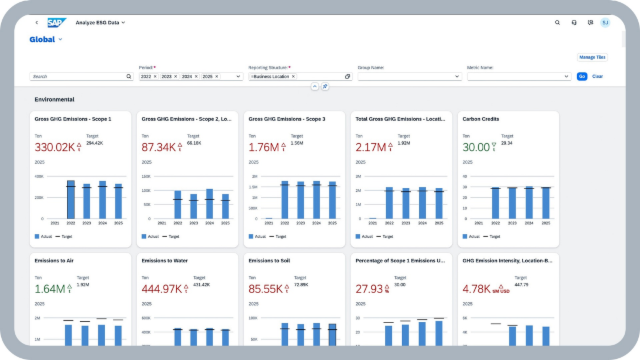This screenshot has height=360, width=640.
Task: Click the magnifier icon in Search field
Action: coord(129,76)
